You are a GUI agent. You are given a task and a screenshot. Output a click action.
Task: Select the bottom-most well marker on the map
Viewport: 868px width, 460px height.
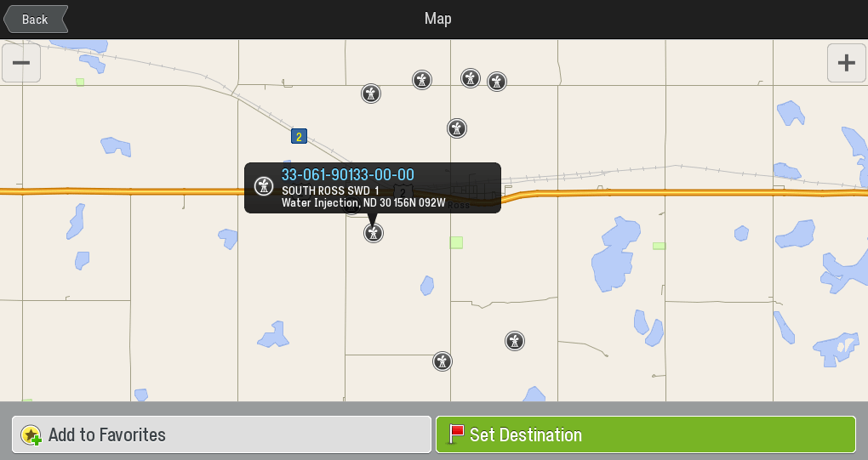443,361
